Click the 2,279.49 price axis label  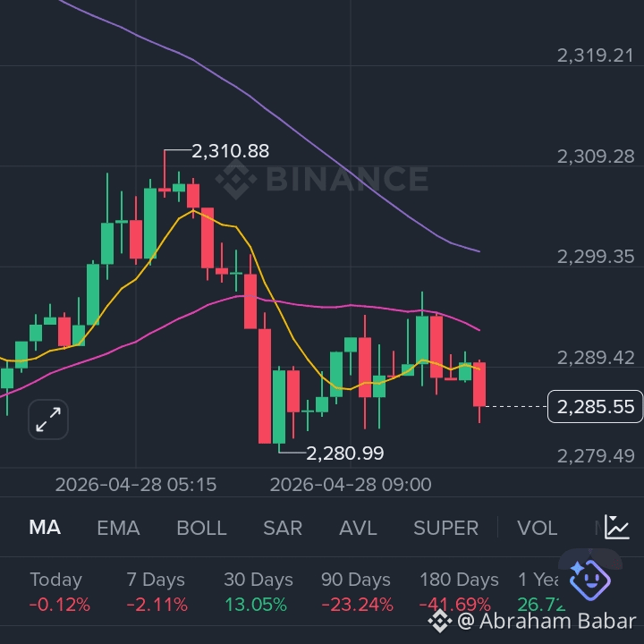point(596,456)
